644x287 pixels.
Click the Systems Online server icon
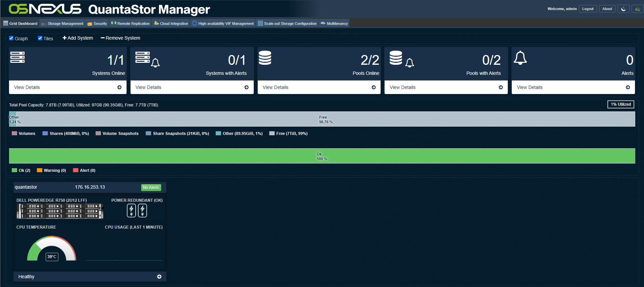pos(17,57)
